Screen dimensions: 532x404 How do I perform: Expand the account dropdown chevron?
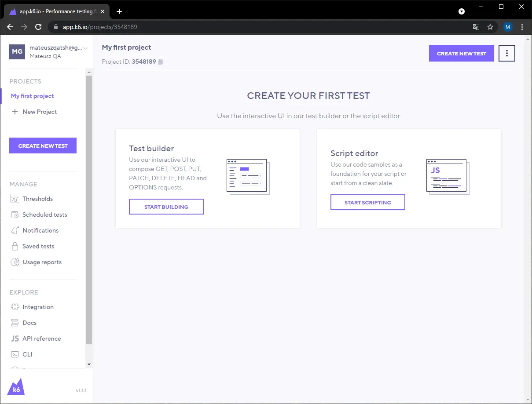[x=85, y=48]
